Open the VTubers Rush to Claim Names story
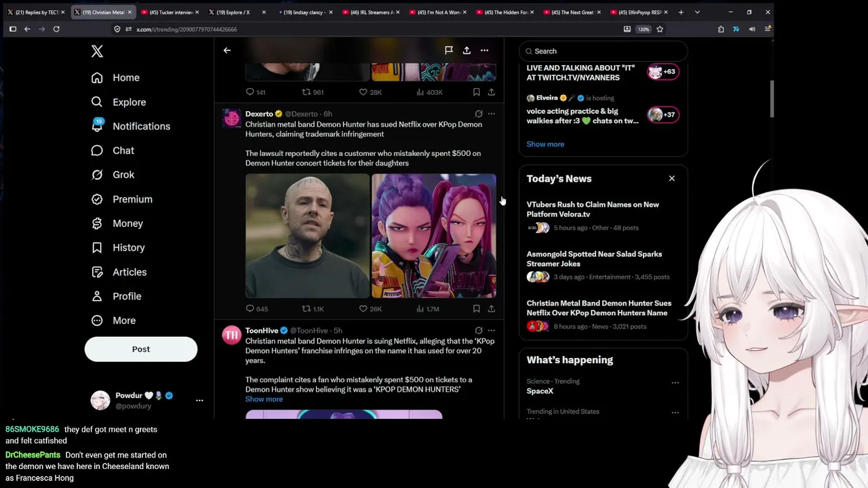The width and height of the screenshot is (868, 488). (603, 216)
